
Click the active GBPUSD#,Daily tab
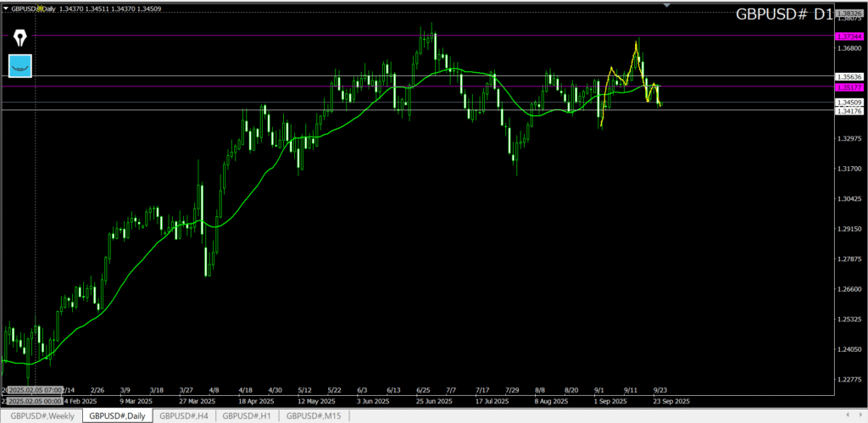coord(117,415)
